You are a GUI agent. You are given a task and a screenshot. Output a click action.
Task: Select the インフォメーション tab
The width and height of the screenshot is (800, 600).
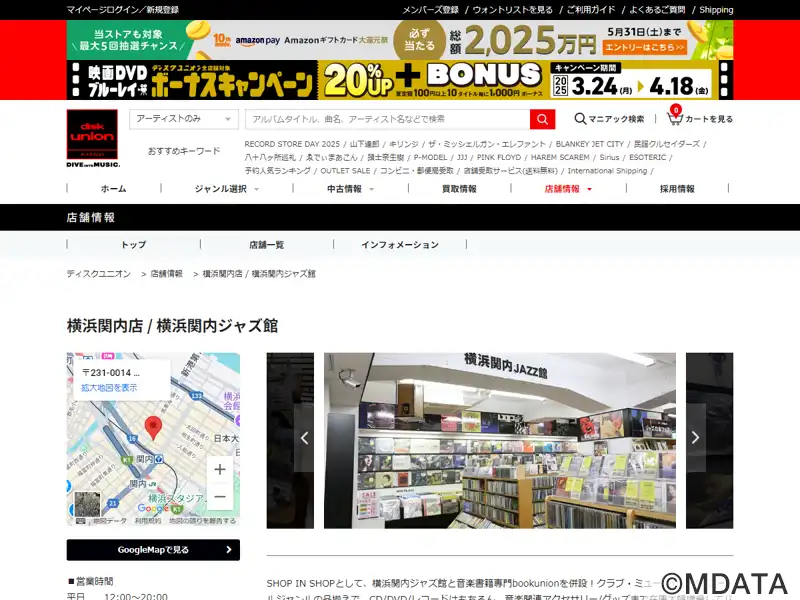(x=400, y=245)
